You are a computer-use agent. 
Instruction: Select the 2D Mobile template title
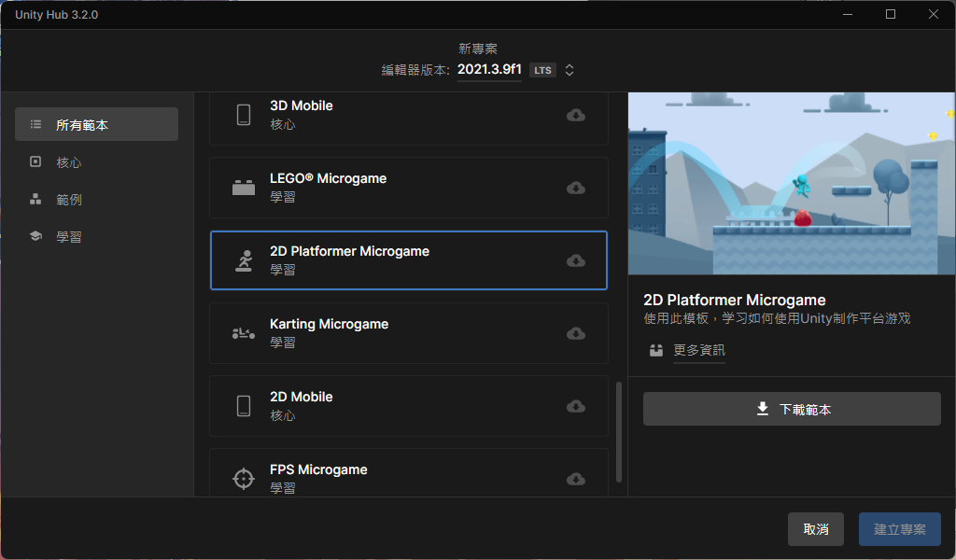pos(302,397)
